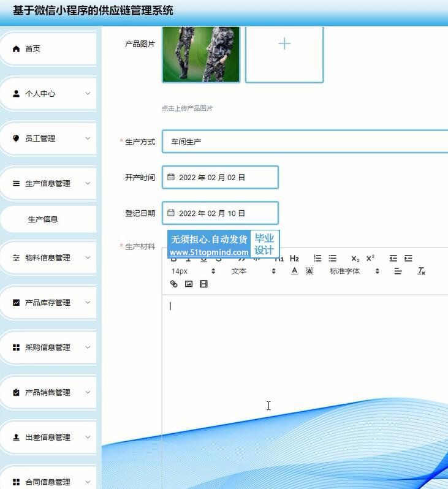Collapse the 生产信息管理 menu chevron
448x489 pixels.
click(88, 183)
